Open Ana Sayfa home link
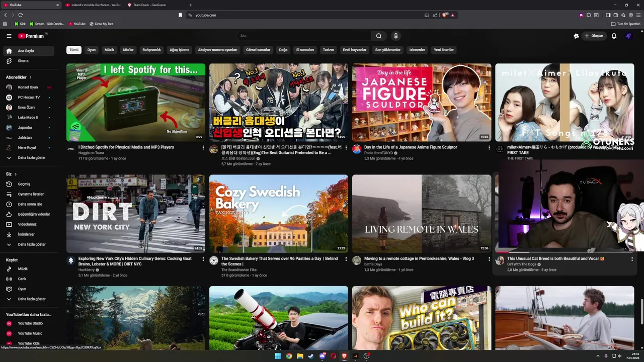The height and width of the screenshot is (362, 644). (x=29, y=51)
